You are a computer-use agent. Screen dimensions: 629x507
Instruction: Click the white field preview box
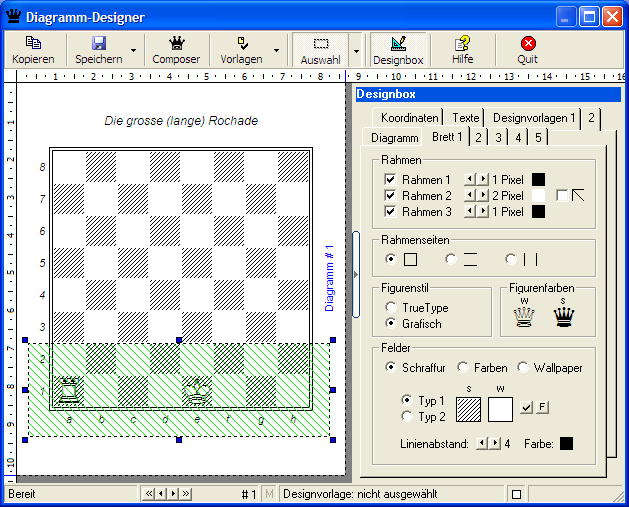[x=500, y=409]
